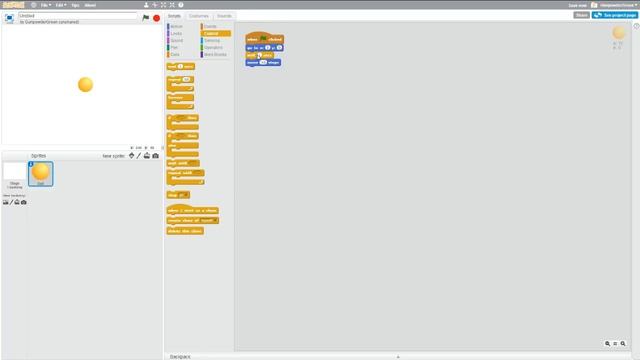Click the Save now link
The width and height of the screenshot is (640, 360).
[578, 5]
